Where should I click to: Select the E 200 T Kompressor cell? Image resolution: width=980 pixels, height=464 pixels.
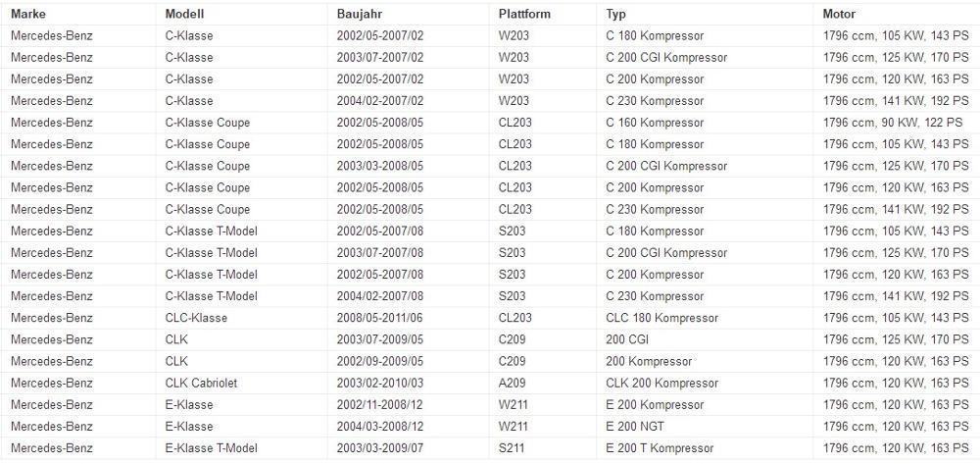click(660, 448)
